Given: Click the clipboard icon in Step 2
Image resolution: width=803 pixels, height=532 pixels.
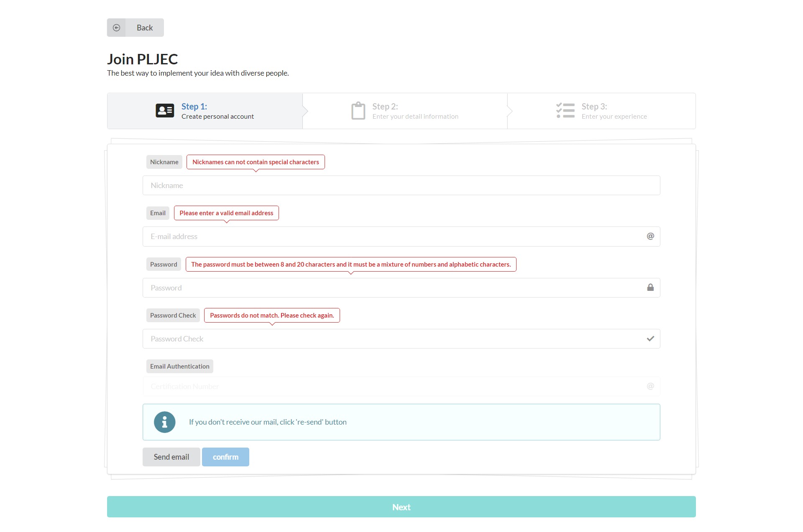Looking at the screenshot, I should [358, 111].
